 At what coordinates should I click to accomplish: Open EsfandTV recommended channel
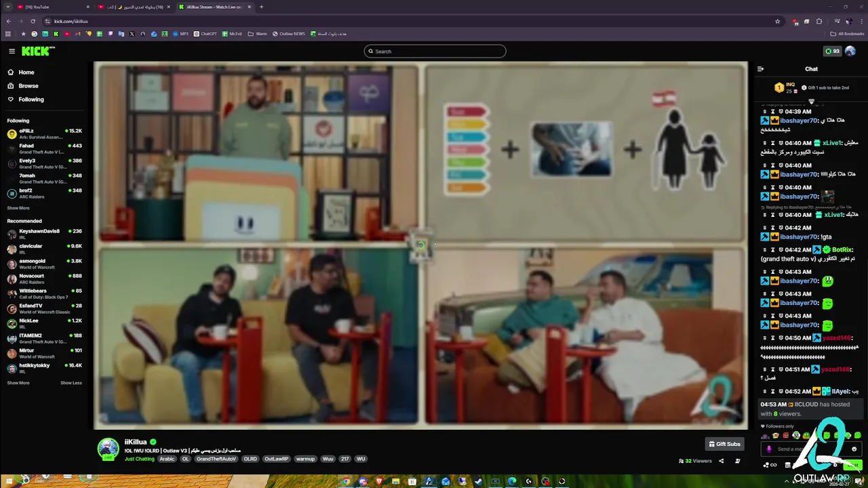44,308
